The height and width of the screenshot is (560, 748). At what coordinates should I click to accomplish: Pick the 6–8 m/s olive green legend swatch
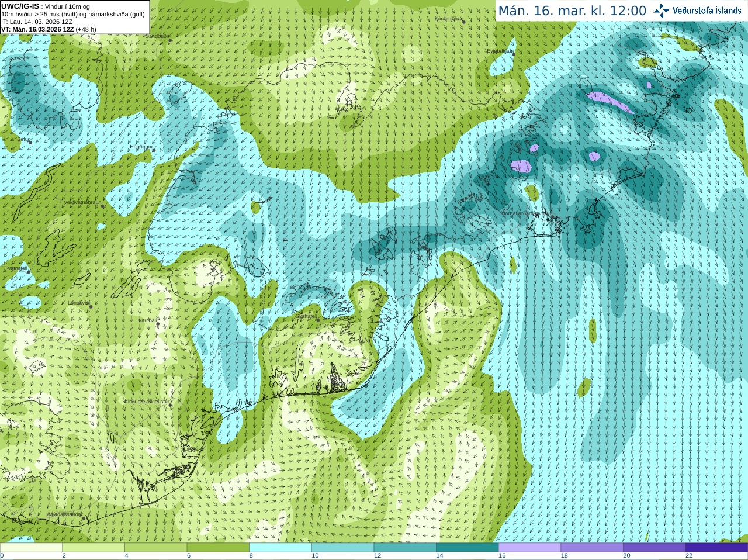click(x=218, y=547)
